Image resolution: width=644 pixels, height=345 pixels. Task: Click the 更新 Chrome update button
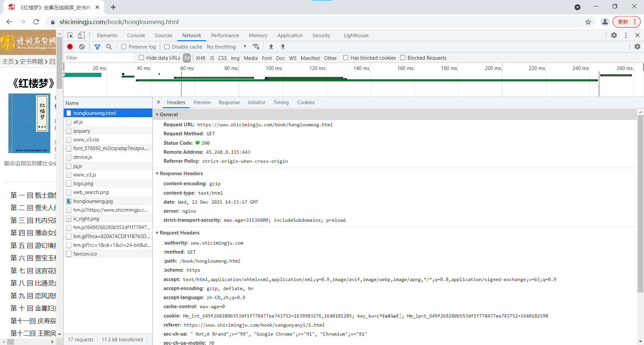click(627, 22)
